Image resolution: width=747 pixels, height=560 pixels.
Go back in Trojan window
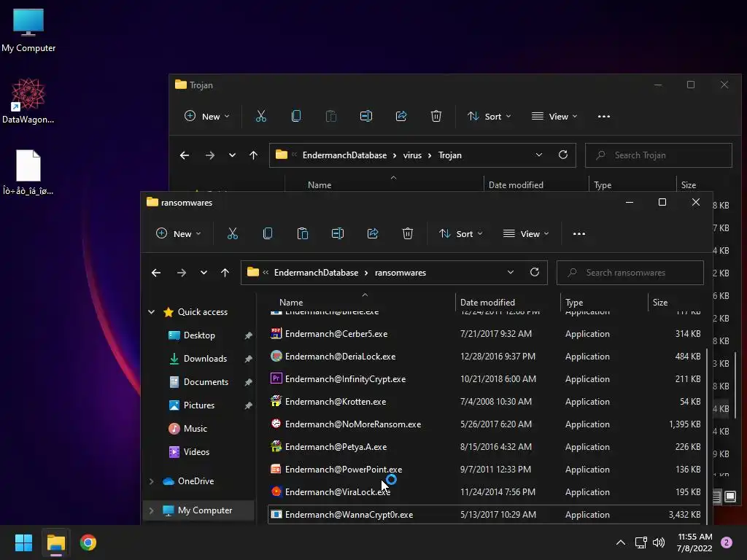pos(185,155)
